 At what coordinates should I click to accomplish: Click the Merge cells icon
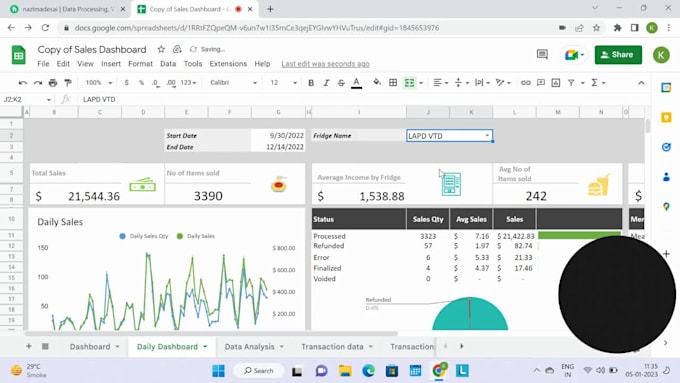[409, 82]
